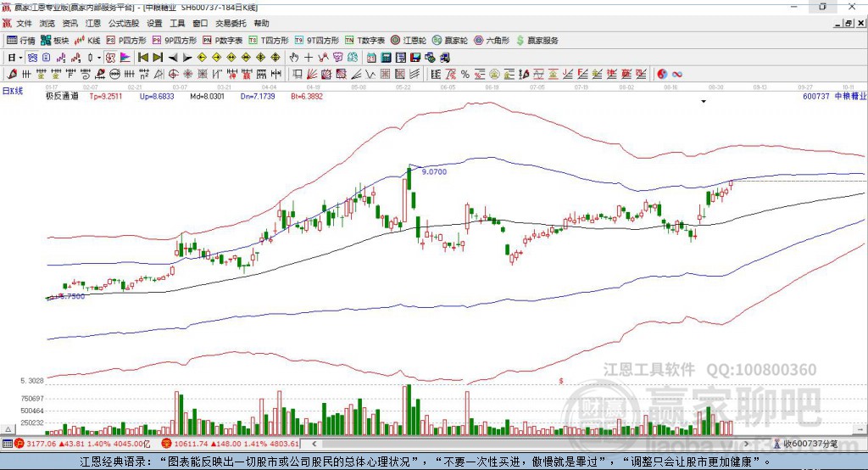Click the status bar horizontal scrollbar track

[531, 444]
